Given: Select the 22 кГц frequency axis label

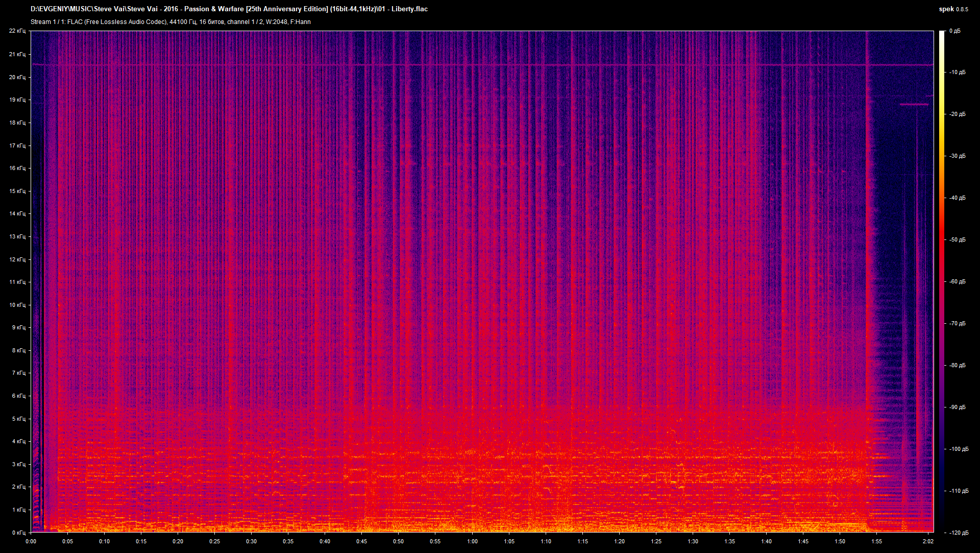Looking at the screenshot, I should [18, 31].
